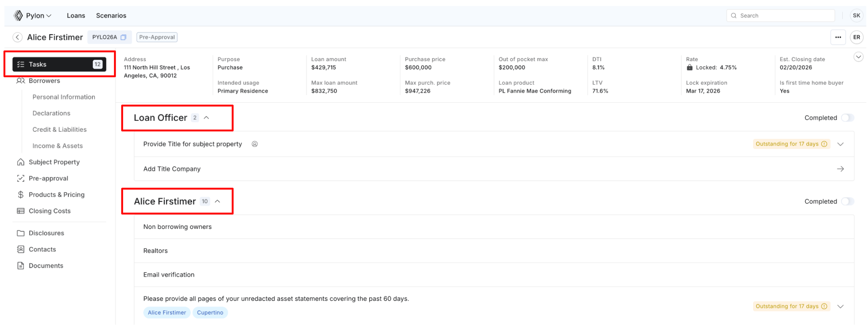Go to Subject Property section

click(x=54, y=162)
